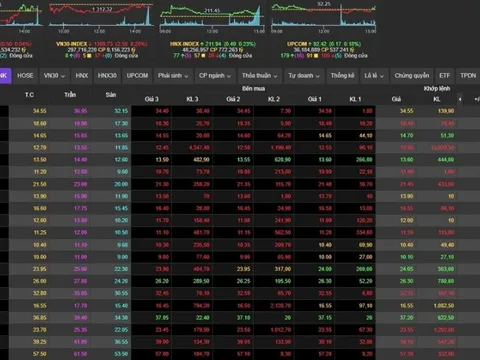The width and height of the screenshot is (480, 360).
Task: Click the floor price 9.00 cell
Action: (x=122, y=257)
